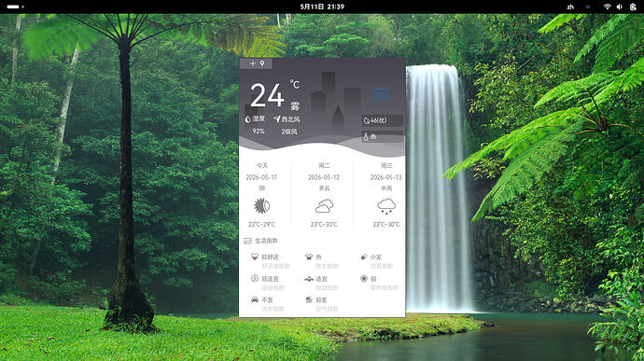Click the 不宜 car wash index value
644x361 pixels.
click(x=267, y=300)
